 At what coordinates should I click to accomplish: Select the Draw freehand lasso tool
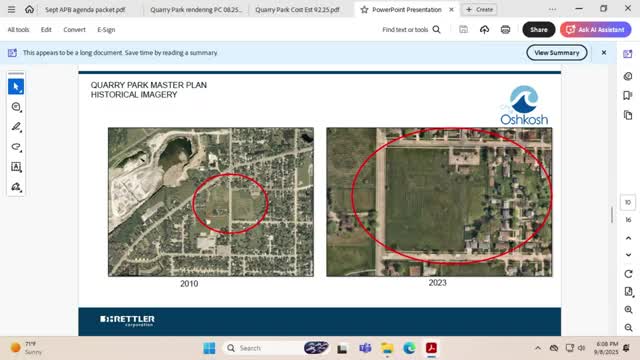point(16,147)
